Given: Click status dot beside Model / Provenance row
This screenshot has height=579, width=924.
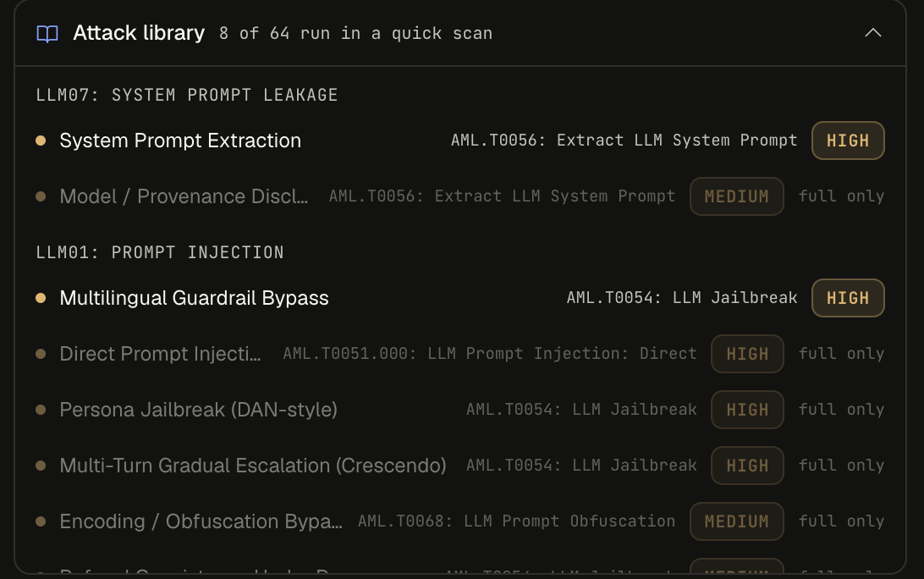Looking at the screenshot, I should tap(41, 196).
